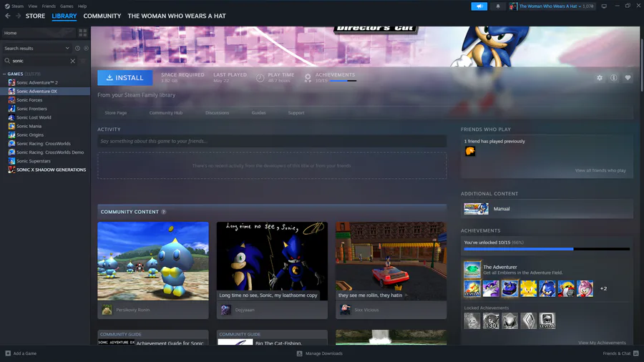
Task: Expand the Search results dropdown
Action: [x=37, y=48]
